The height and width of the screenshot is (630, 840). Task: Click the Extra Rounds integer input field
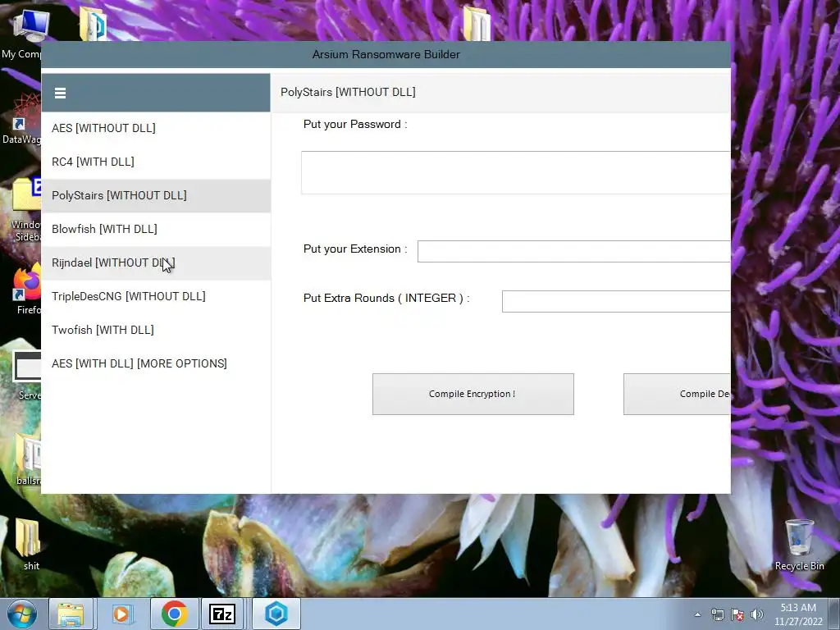[x=616, y=301]
